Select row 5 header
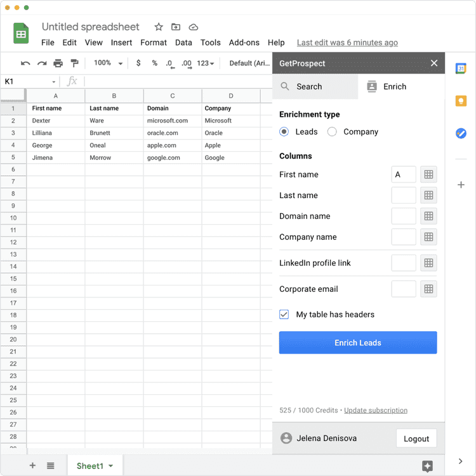This screenshot has height=476, width=476. [x=13, y=157]
